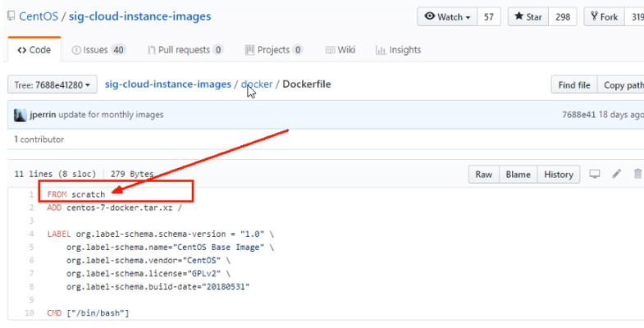Click the 'CMD ["/bin/bash"]' code line
Viewport: 644px width, 328px height.
point(88,313)
